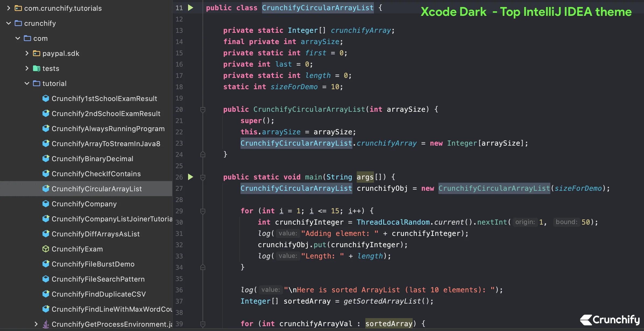Screen dimensions: 644x331
Task: Click Java file icon of CrunchifyGetProcessEnvironment
Action: pyautogui.click(x=46, y=324)
